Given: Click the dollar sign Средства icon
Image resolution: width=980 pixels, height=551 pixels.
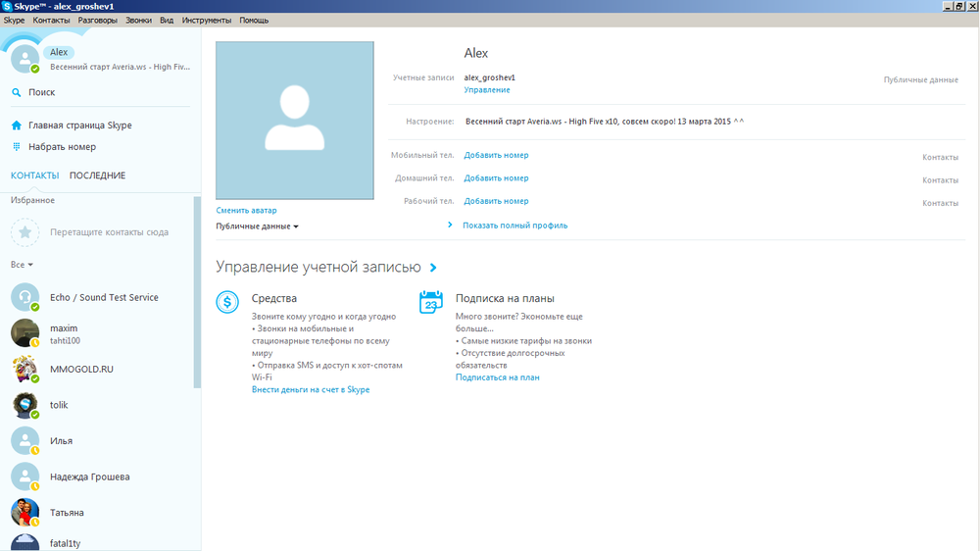Looking at the screenshot, I should (x=227, y=303).
